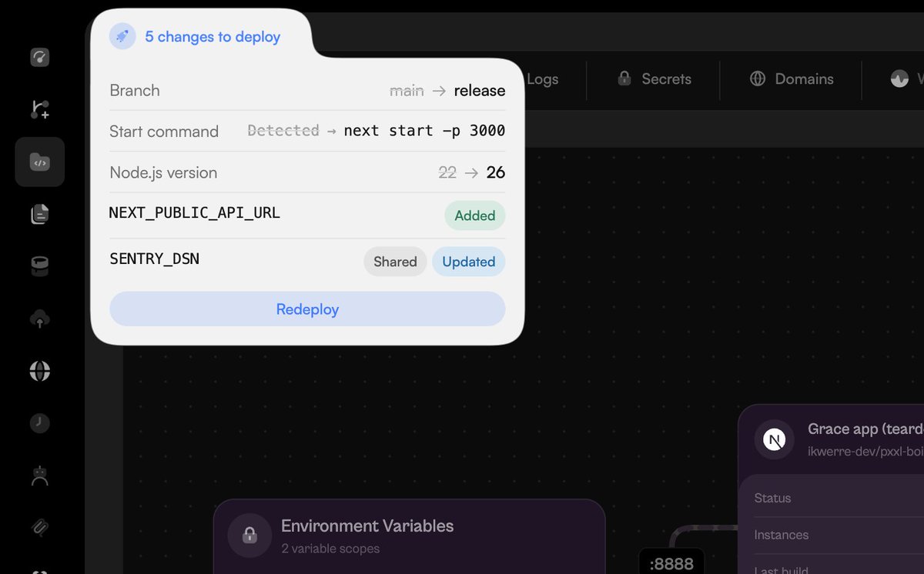Click the new branch value "release"
This screenshot has height=574, width=924.
480,91
